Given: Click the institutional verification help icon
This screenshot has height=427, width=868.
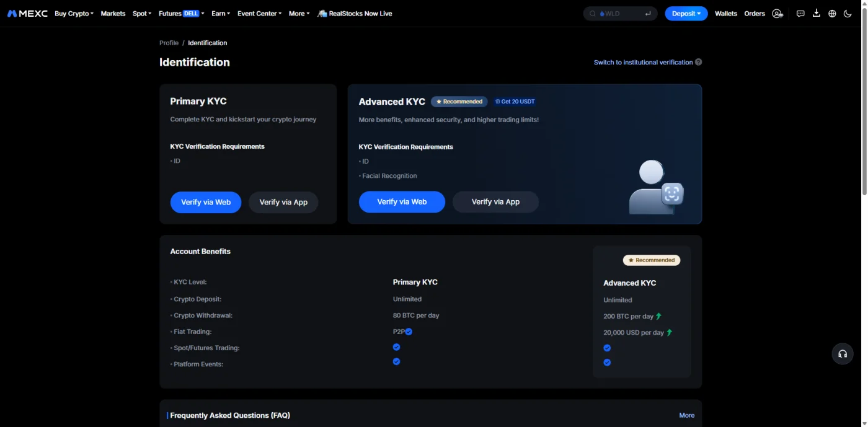Looking at the screenshot, I should [x=699, y=62].
